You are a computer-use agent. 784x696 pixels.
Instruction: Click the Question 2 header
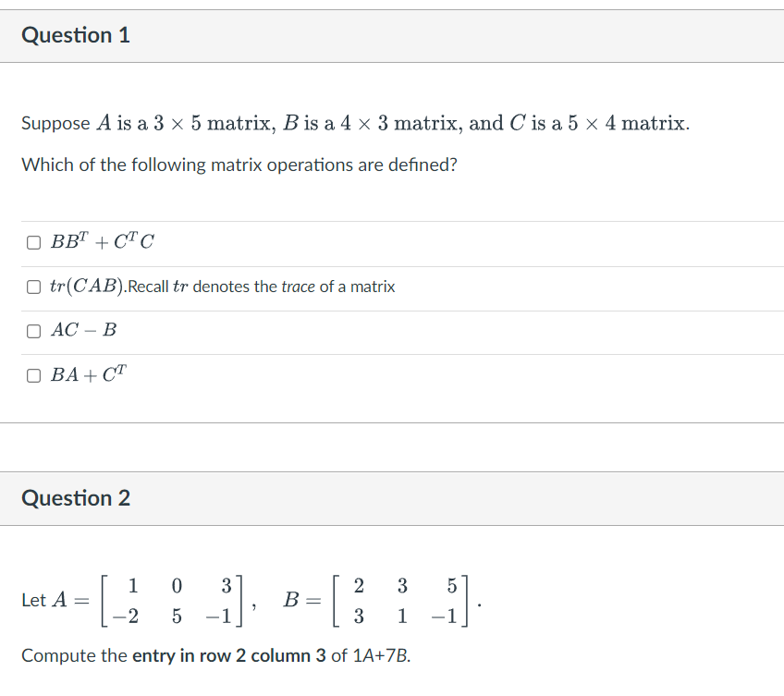[x=75, y=498]
